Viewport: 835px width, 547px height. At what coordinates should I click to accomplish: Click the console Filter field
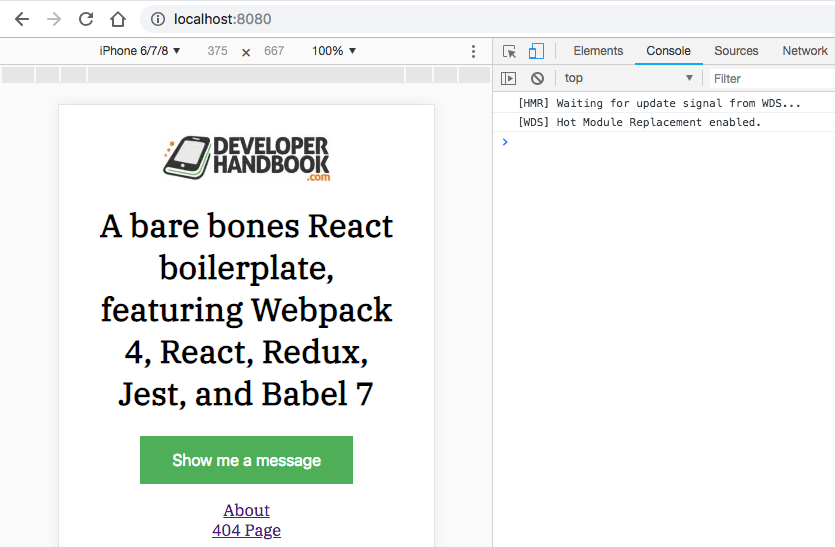(x=772, y=78)
